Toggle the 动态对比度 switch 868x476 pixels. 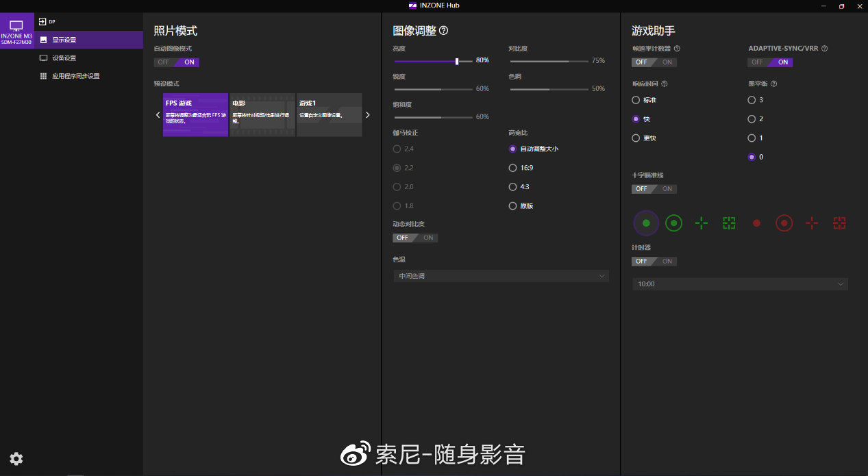pyautogui.click(x=415, y=238)
